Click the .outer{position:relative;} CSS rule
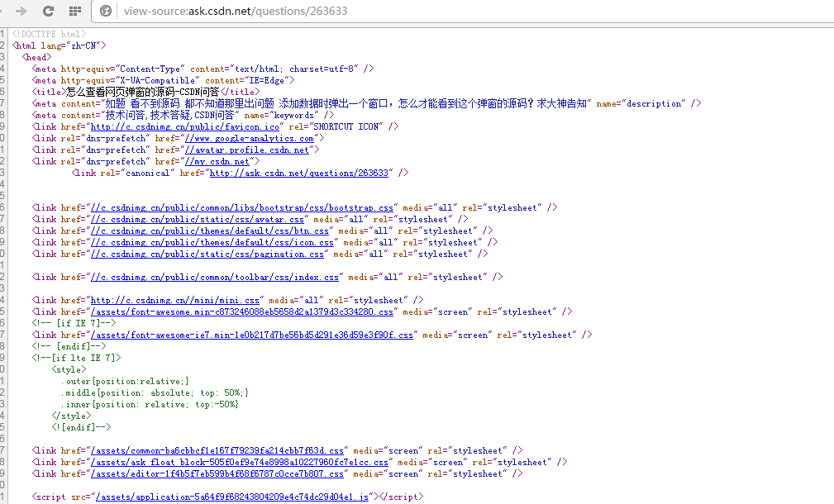The image size is (834, 504). coord(125,381)
